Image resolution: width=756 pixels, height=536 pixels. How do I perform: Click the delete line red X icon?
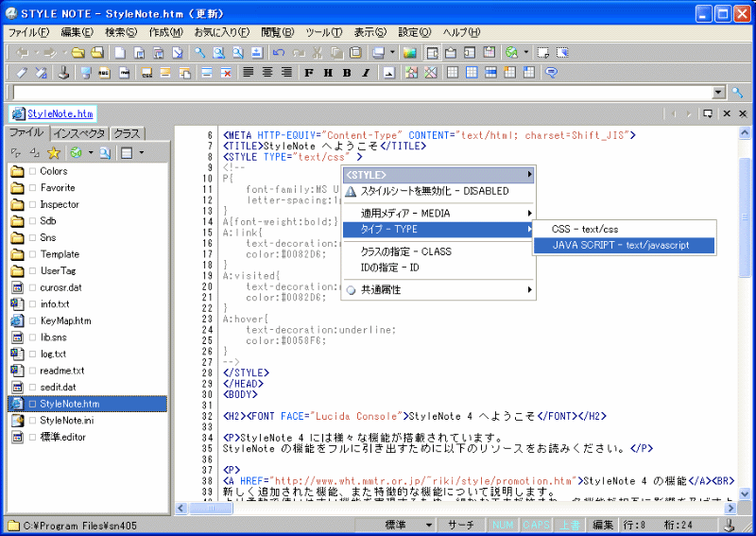[x=226, y=73]
